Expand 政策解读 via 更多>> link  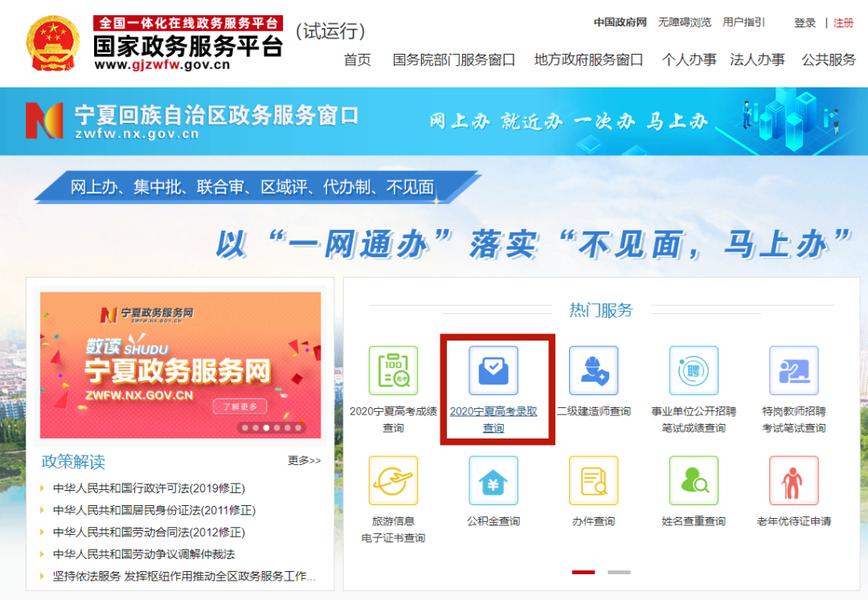pyautogui.click(x=304, y=461)
